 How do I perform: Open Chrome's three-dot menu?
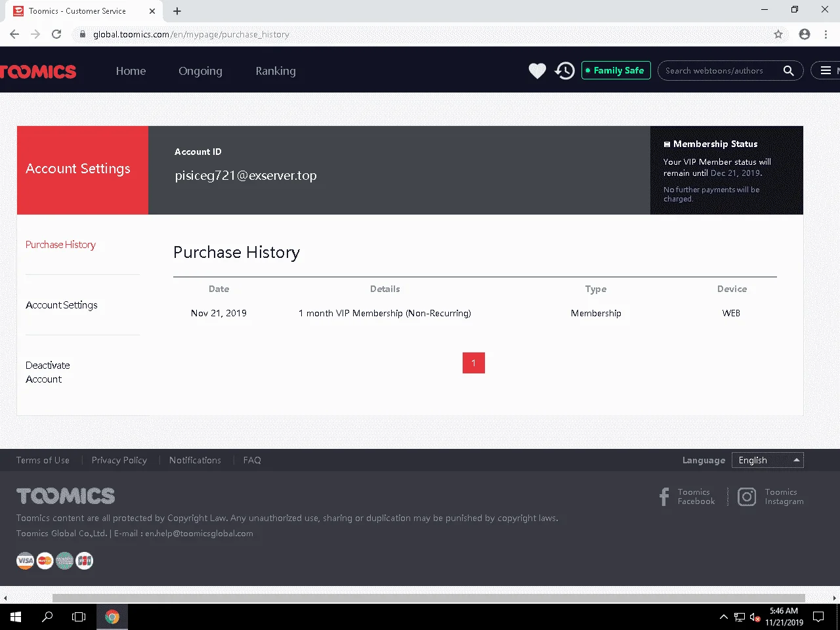(x=826, y=34)
